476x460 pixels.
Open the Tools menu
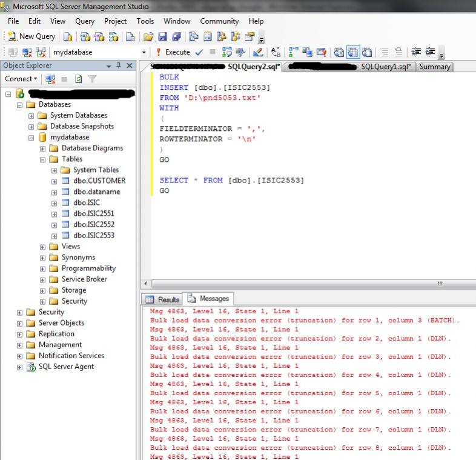coord(145,21)
